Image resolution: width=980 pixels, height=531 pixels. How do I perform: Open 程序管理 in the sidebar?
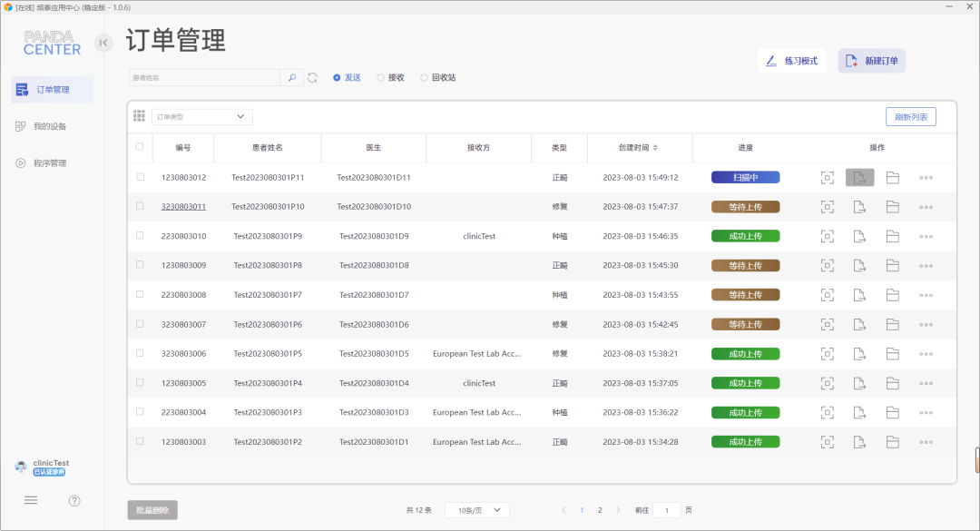[x=52, y=163]
